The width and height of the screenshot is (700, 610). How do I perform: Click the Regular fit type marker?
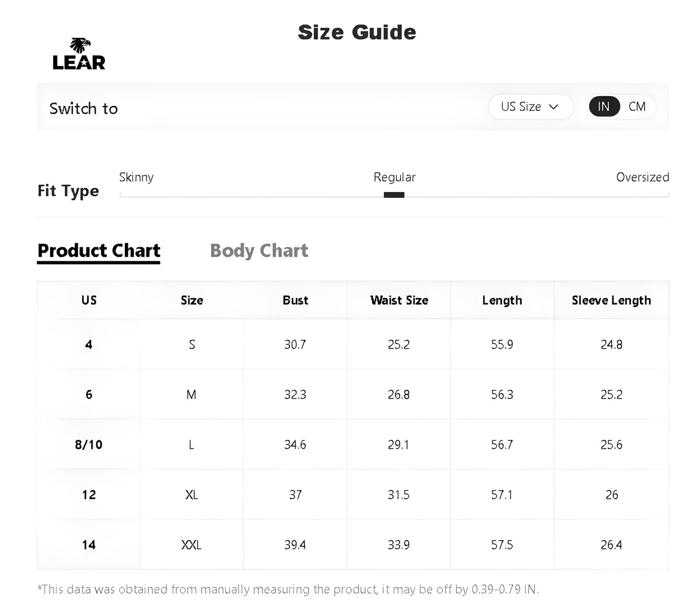(x=394, y=195)
